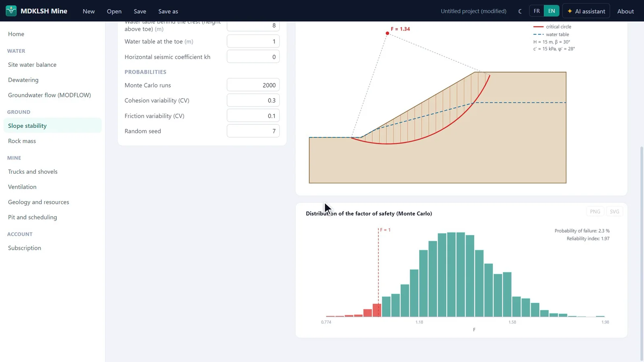Edit Water table behind the crest field

pyautogui.click(x=253, y=26)
